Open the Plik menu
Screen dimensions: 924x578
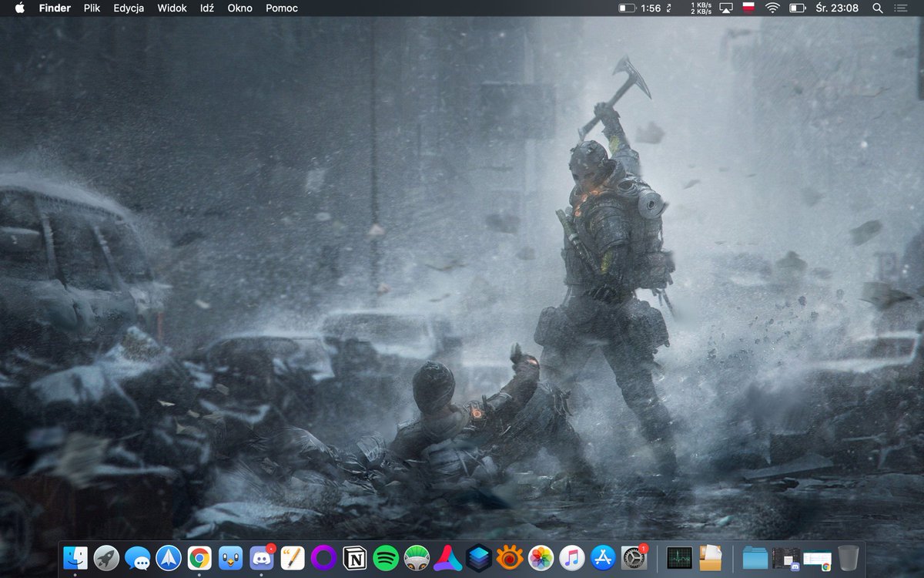point(92,8)
